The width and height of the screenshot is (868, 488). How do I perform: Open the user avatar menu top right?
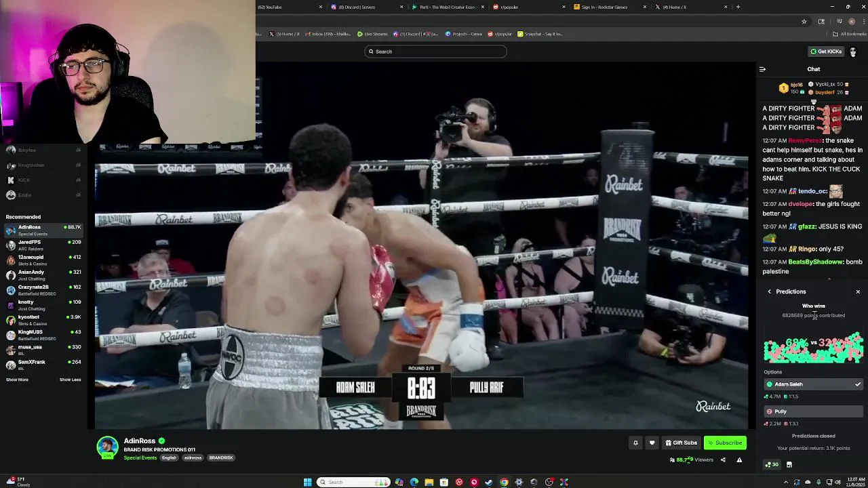click(853, 52)
